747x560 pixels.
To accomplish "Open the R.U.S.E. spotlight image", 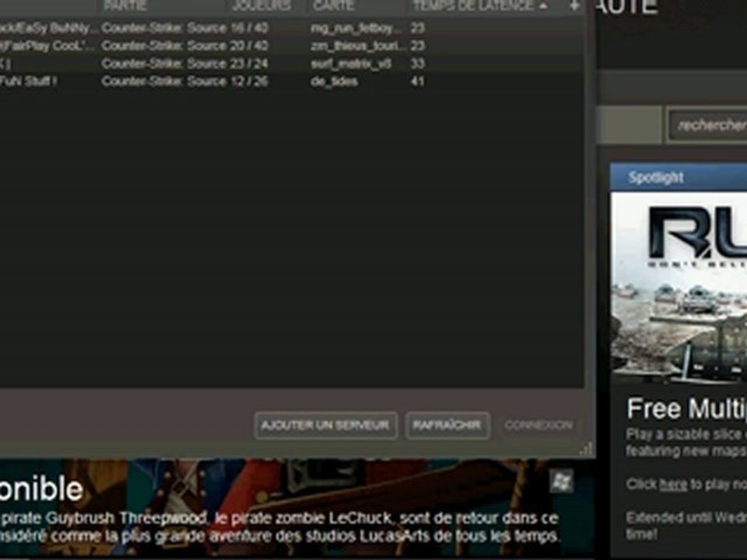I will (679, 287).
